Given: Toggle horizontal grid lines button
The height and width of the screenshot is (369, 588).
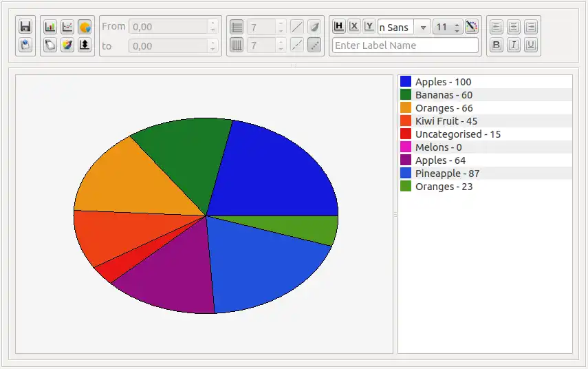Looking at the screenshot, I should tap(237, 27).
